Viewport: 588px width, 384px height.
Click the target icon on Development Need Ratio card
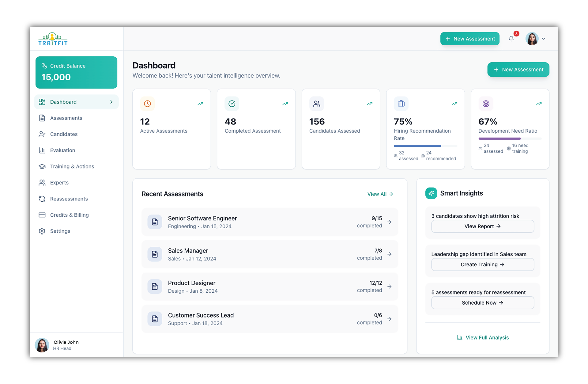tap(486, 104)
